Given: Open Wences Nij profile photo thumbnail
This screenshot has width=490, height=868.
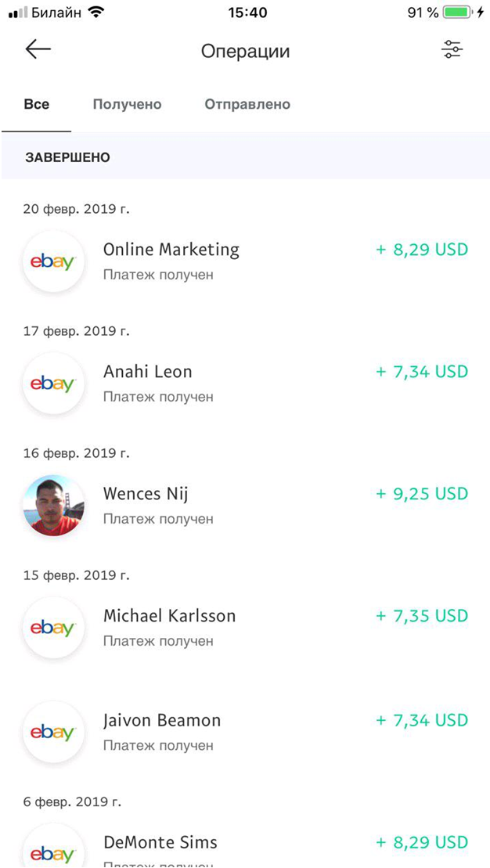Looking at the screenshot, I should point(52,506).
